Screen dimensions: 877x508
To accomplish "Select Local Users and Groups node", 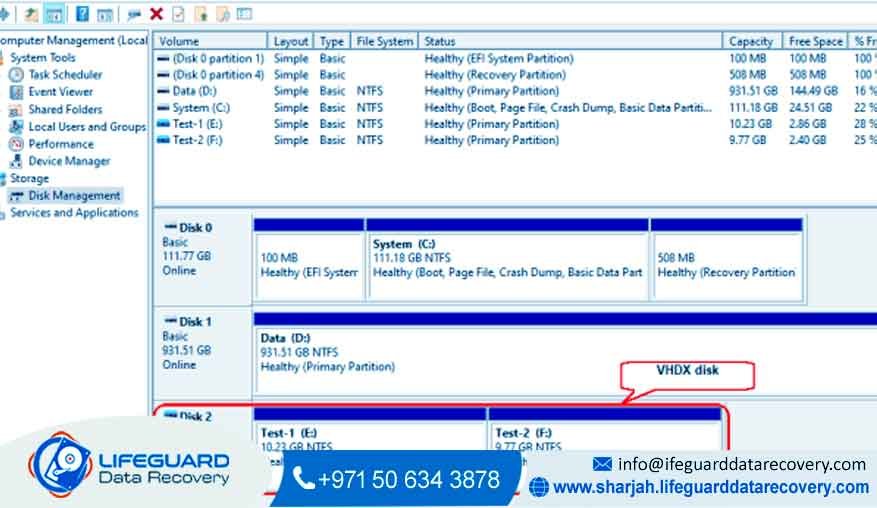I will pyautogui.click(x=87, y=126).
